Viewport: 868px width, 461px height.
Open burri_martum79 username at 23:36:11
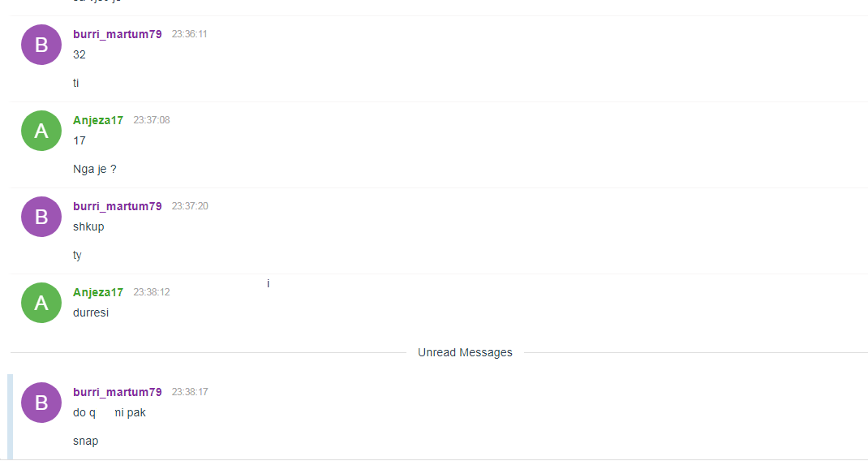coord(118,34)
